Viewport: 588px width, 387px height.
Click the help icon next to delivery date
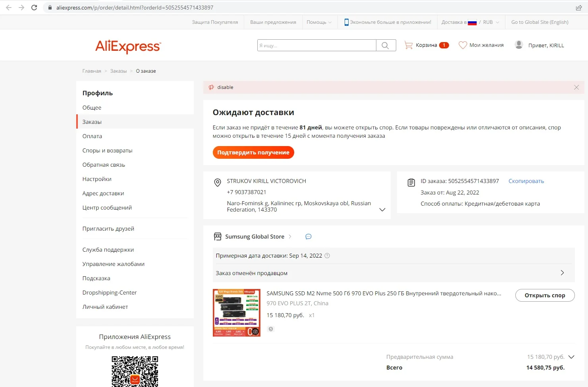tap(327, 256)
